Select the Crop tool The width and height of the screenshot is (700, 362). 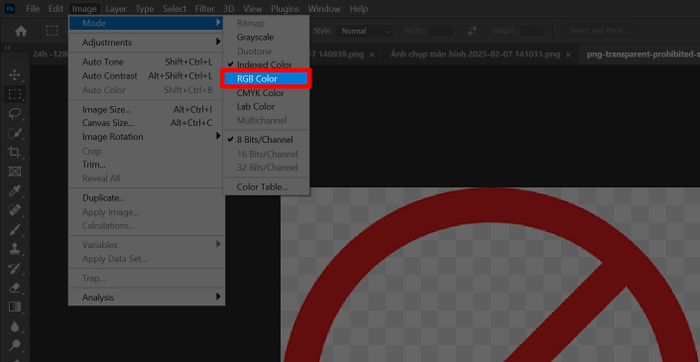(x=15, y=152)
